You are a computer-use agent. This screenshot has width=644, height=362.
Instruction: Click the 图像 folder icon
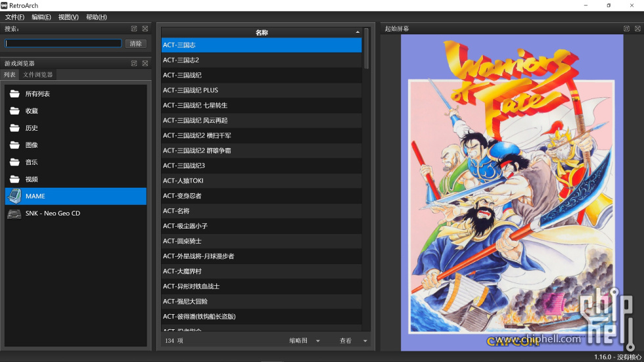(14, 145)
